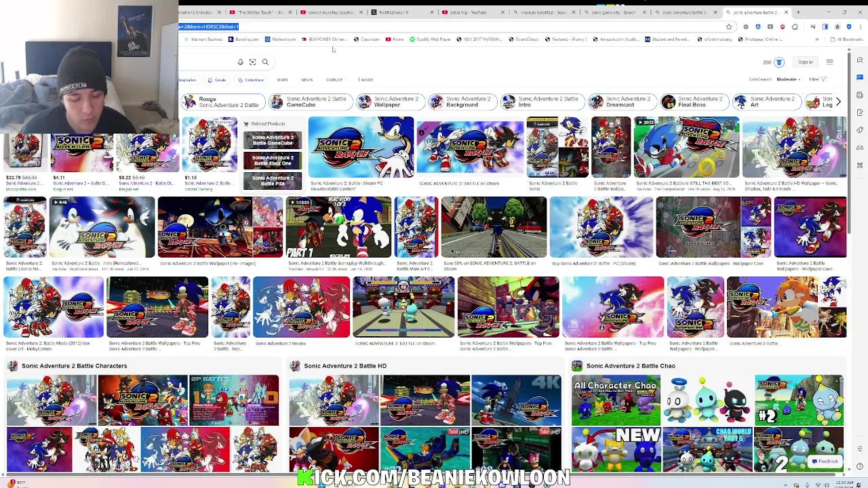The image size is (868, 488).
Task: Open the SafeSearch Moderate dropdown
Action: pyautogui.click(x=788, y=79)
